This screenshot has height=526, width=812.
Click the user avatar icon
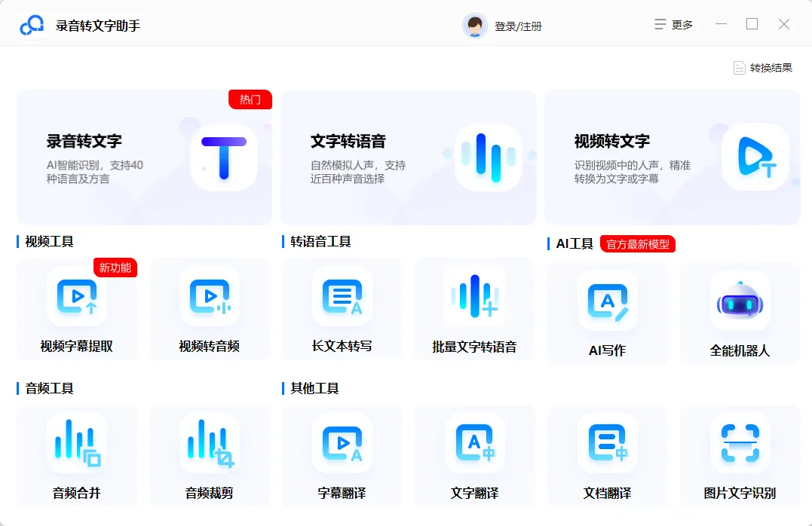point(474,26)
